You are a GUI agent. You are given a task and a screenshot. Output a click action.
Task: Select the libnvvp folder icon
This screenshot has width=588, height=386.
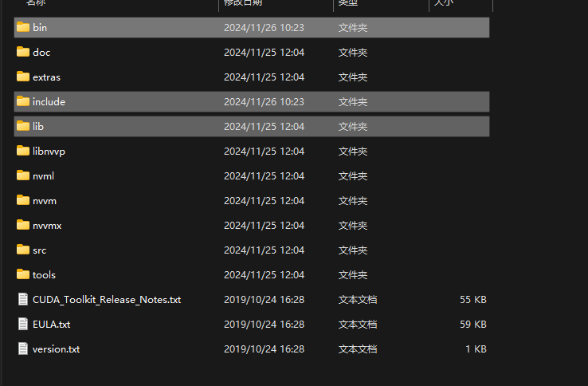pyautogui.click(x=23, y=151)
